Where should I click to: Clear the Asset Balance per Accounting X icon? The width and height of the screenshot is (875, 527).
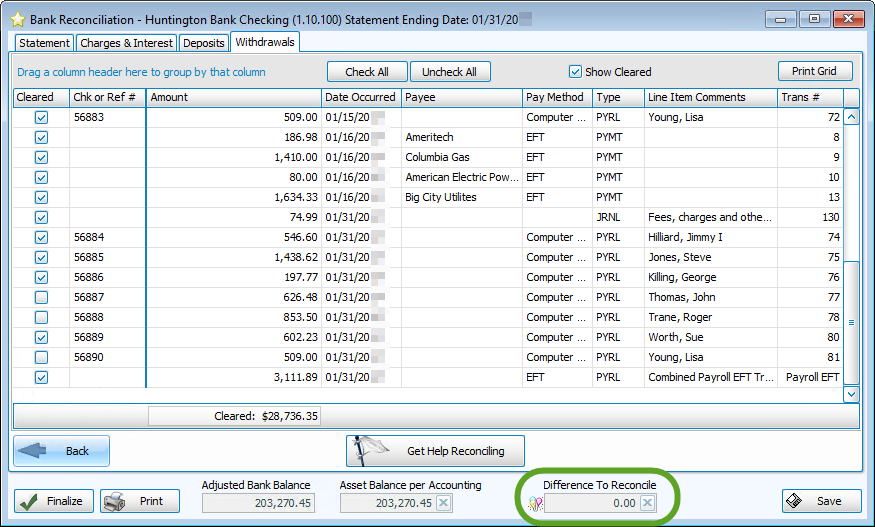(444, 503)
